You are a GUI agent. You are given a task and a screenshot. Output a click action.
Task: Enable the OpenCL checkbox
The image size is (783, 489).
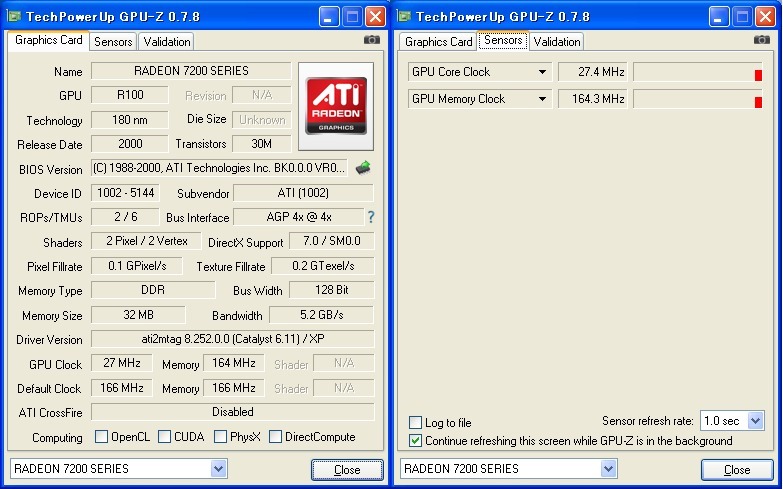point(101,437)
